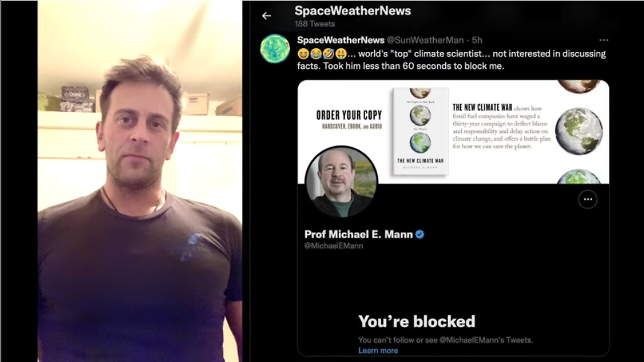Open the 188 Tweets count label
The height and width of the screenshot is (362, 644).
(314, 24)
